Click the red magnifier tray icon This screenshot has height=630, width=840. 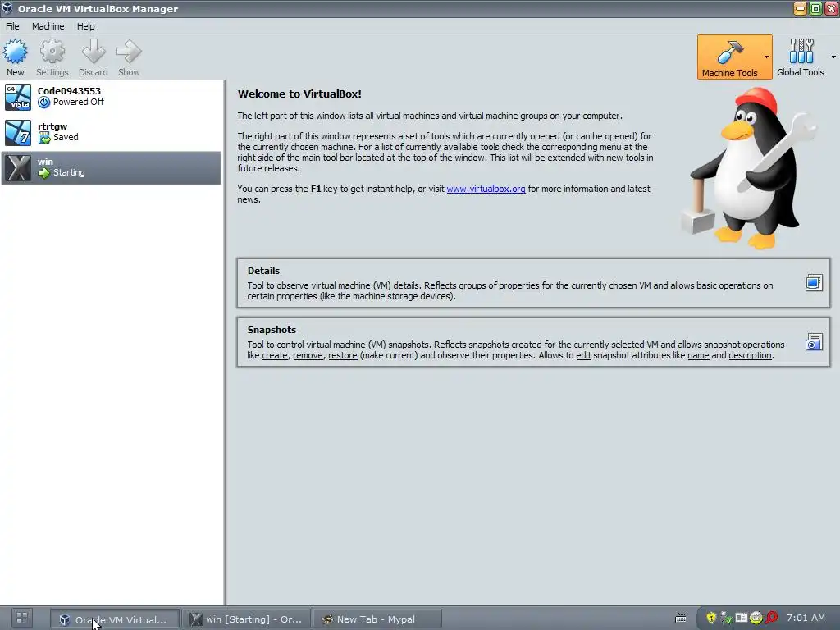point(771,618)
